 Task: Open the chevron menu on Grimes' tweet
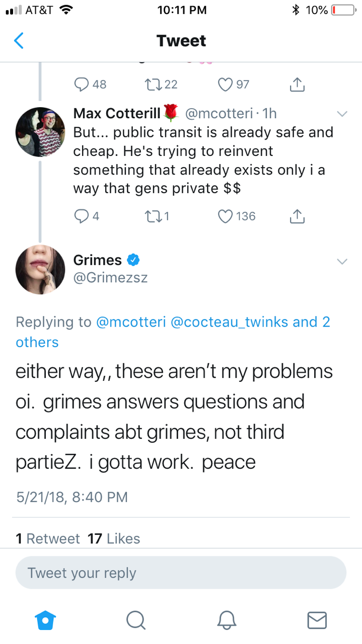[x=342, y=261]
